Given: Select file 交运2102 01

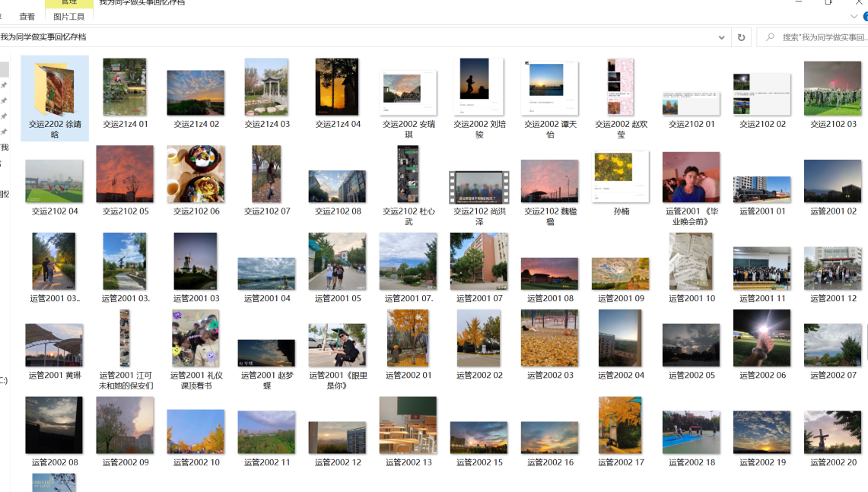Looking at the screenshot, I should click(x=692, y=103).
